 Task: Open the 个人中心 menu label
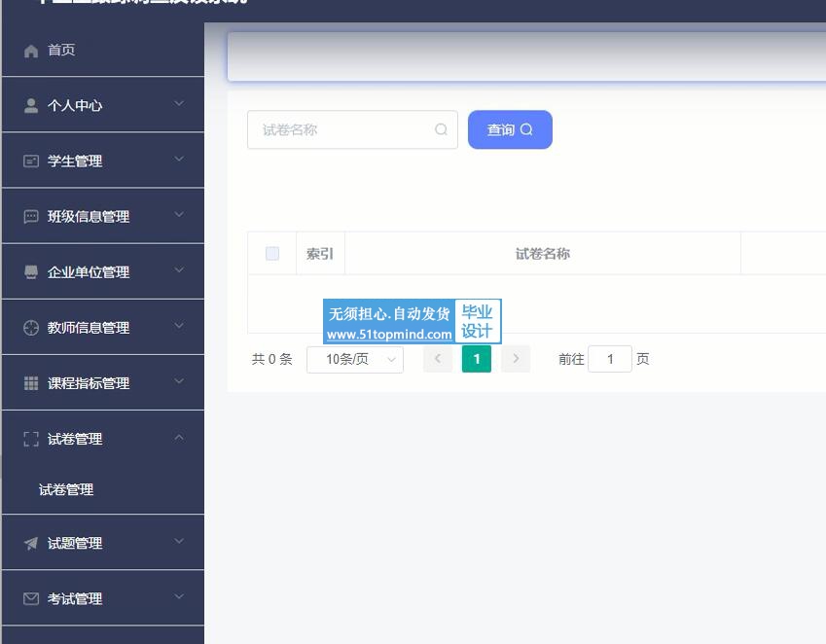75,106
